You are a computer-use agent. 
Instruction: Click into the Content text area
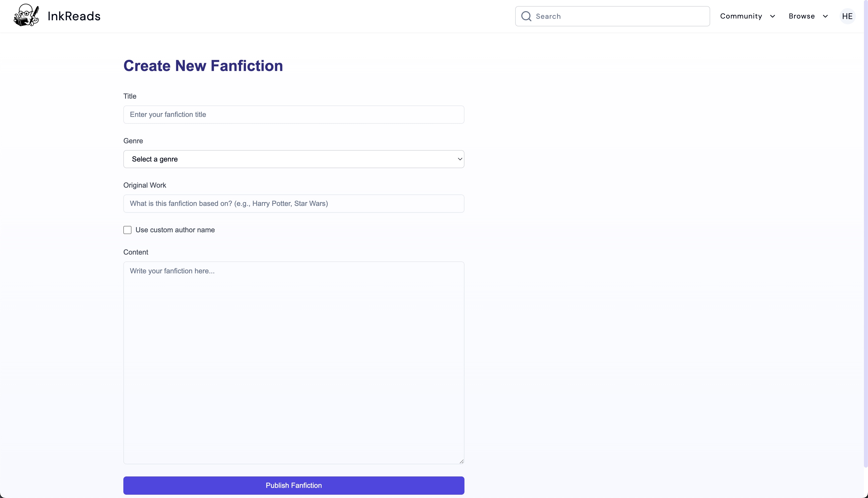click(294, 363)
